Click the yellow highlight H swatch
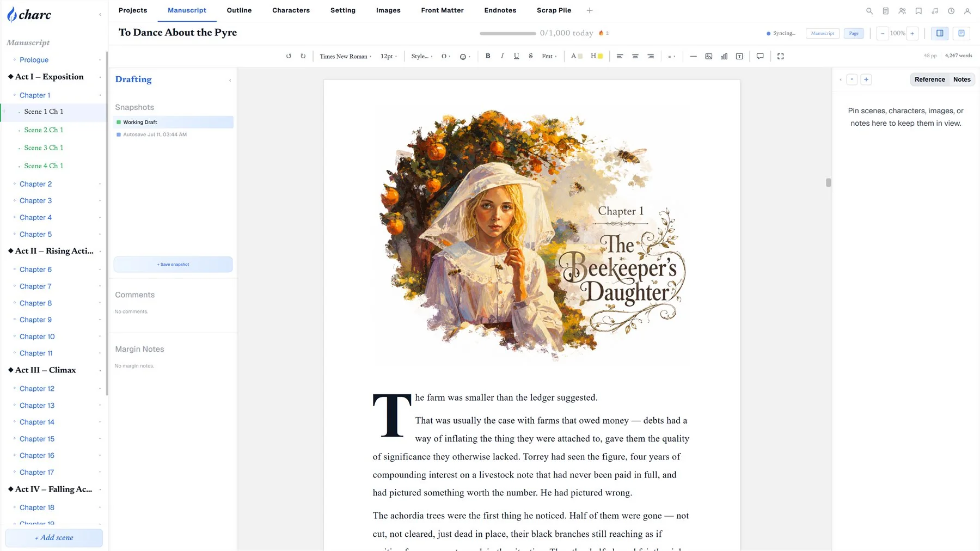 pyautogui.click(x=597, y=56)
